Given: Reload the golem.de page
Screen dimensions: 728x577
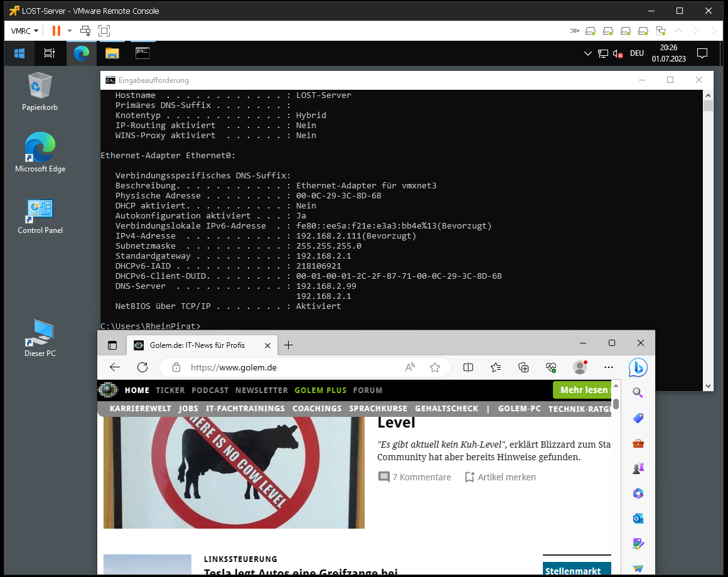Looking at the screenshot, I should click(x=142, y=367).
